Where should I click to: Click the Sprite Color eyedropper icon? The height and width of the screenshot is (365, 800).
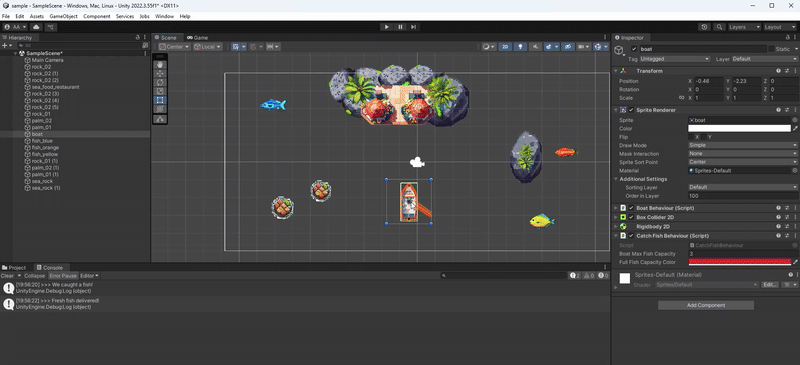(x=795, y=129)
